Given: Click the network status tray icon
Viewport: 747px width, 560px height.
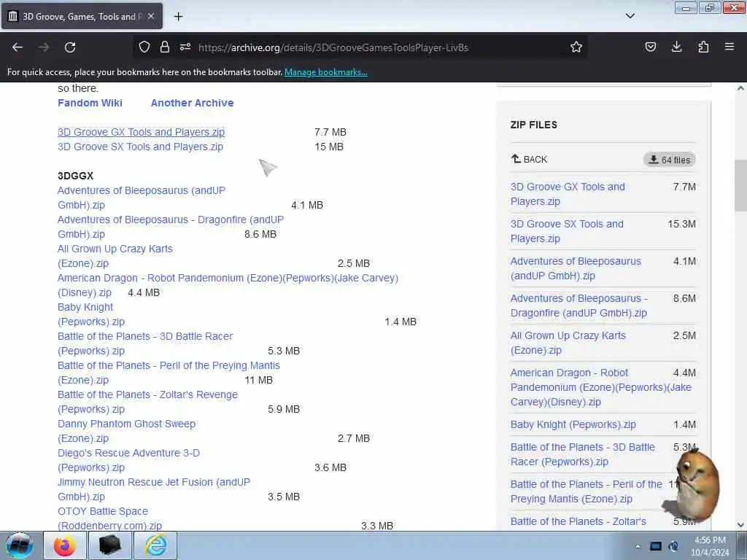Looking at the screenshot, I should coord(673,546).
